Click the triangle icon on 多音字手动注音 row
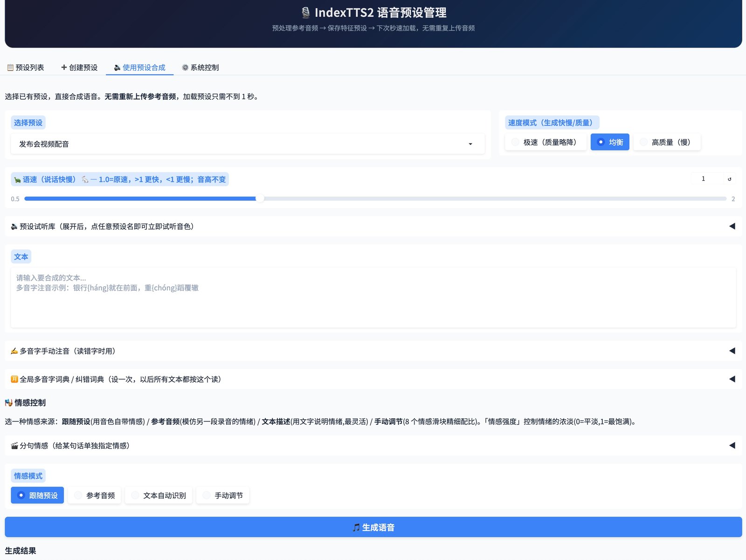The image size is (746, 560). pos(732,351)
